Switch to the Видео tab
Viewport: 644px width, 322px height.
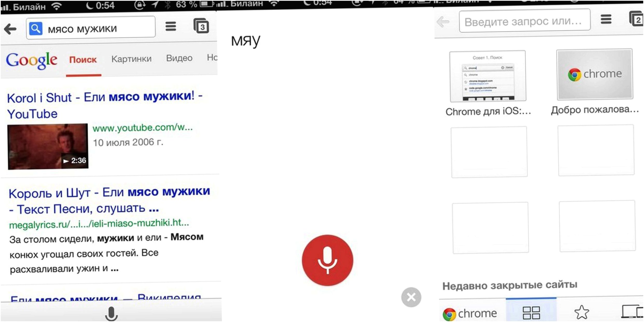coord(179,58)
